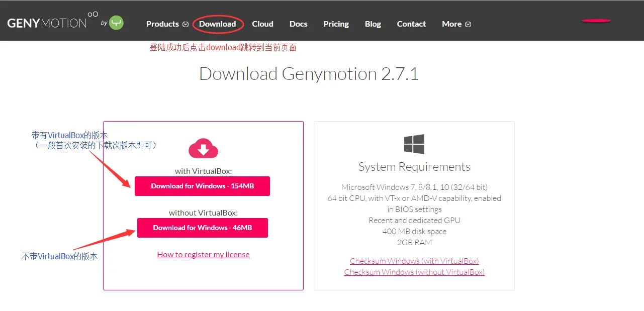Open Checksum Windows (without VirtualBox) link

point(414,272)
